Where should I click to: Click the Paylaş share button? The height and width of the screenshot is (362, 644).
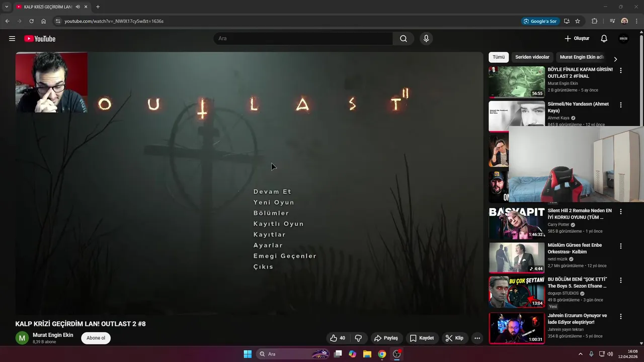pos(386,338)
